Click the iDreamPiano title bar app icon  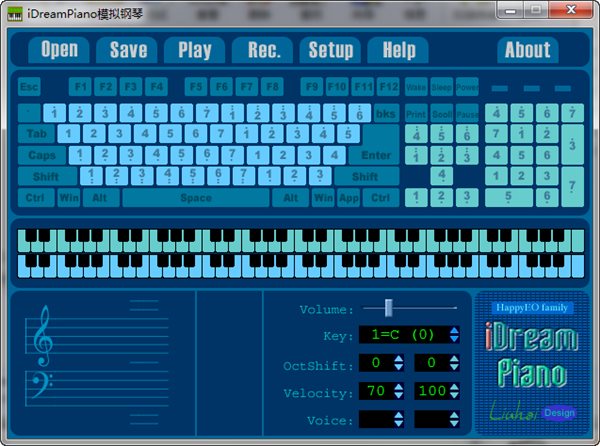coord(15,15)
